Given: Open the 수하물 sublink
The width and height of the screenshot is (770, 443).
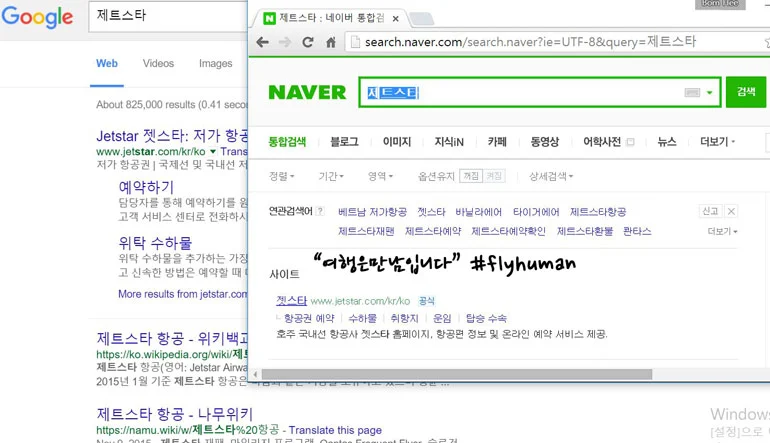Looking at the screenshot, I should [x=362, y=318].
